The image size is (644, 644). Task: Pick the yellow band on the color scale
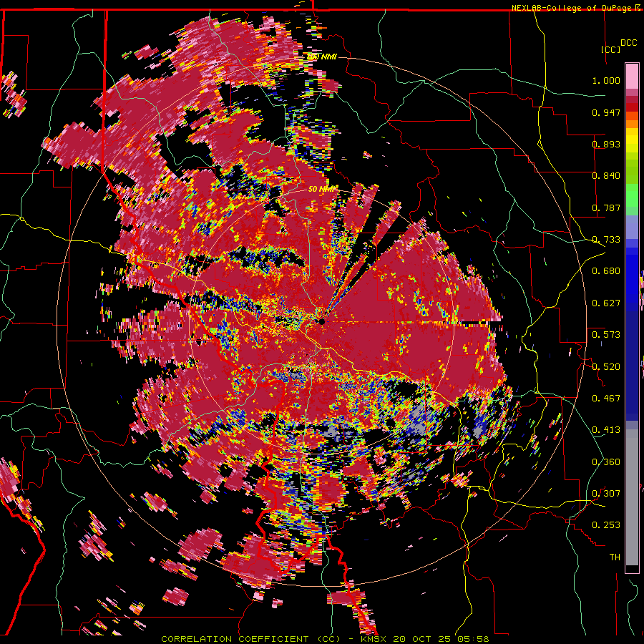pos(632,140)
